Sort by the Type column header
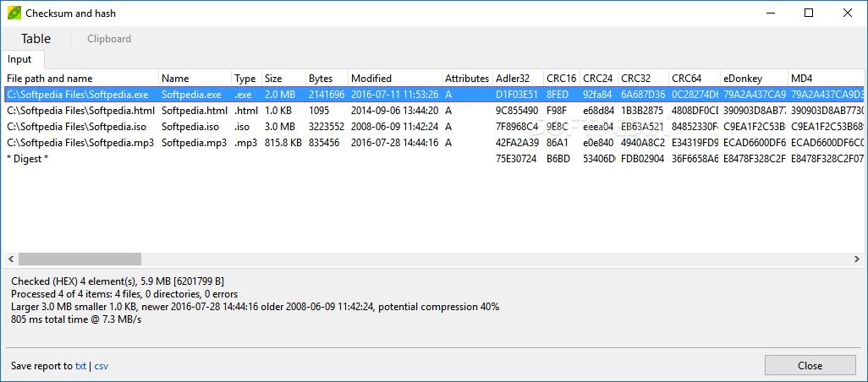 [246, 79]
